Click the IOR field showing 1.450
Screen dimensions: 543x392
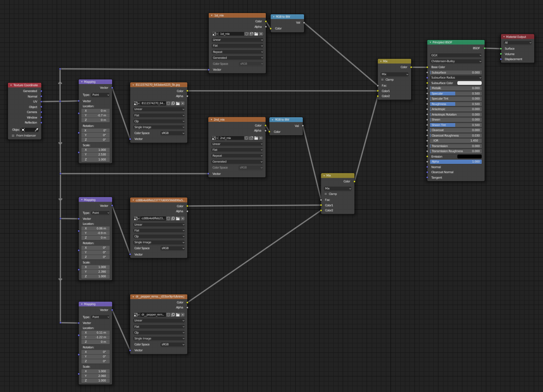(456, 140)
